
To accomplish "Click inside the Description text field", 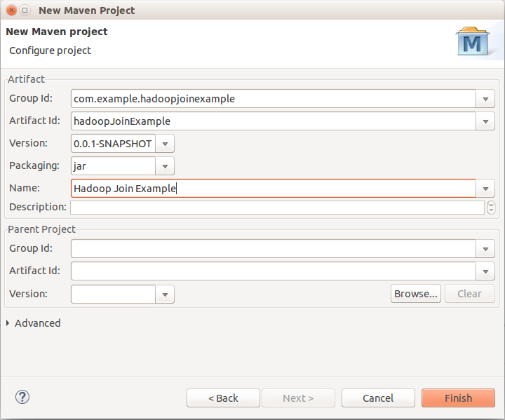I will [277, 208].
